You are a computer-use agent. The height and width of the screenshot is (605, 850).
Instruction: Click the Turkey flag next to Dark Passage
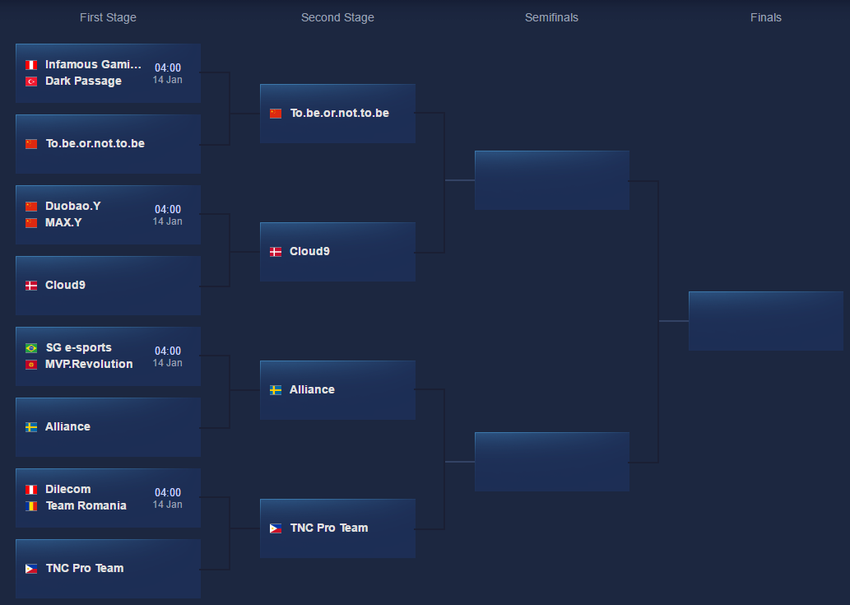(31, 82)
